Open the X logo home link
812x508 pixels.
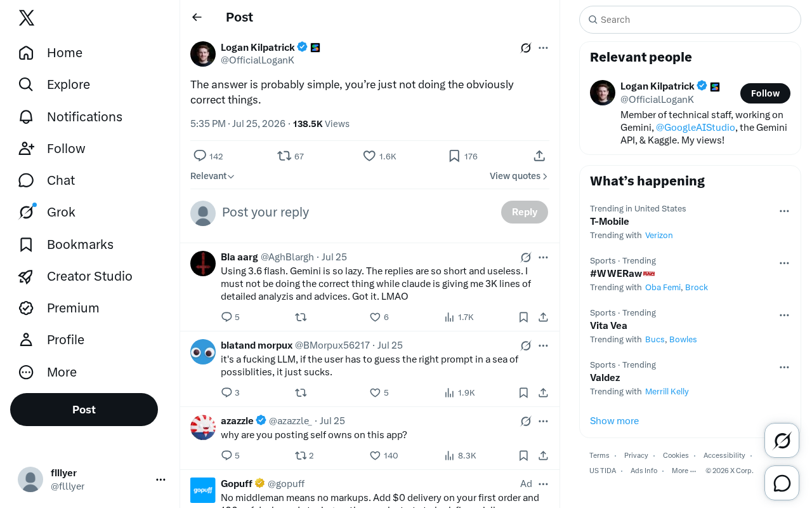pos(27,18)
